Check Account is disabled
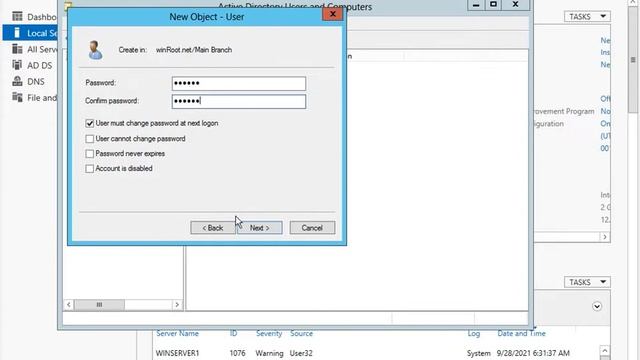This screenshot has height=360, width=640. tap(89, 169)
